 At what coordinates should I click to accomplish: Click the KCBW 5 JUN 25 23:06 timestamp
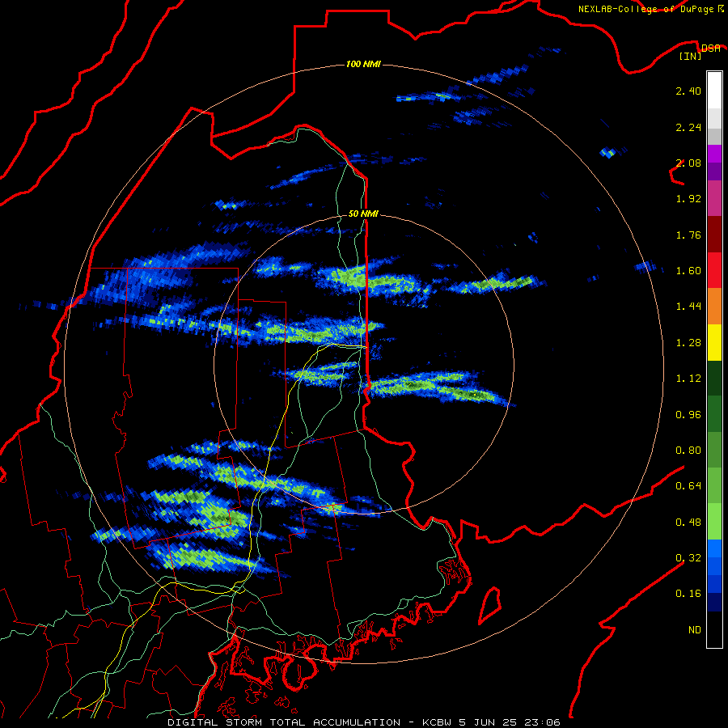(x=491, y=722)
